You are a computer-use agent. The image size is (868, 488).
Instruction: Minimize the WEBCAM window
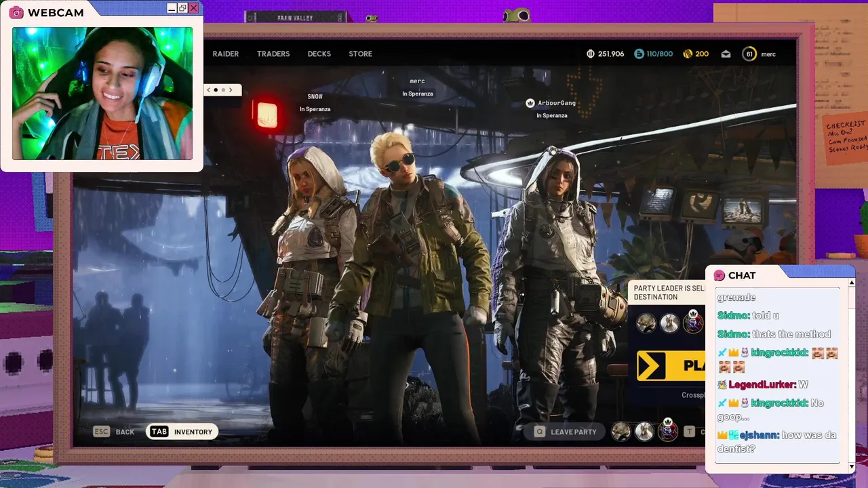[172, 8]
